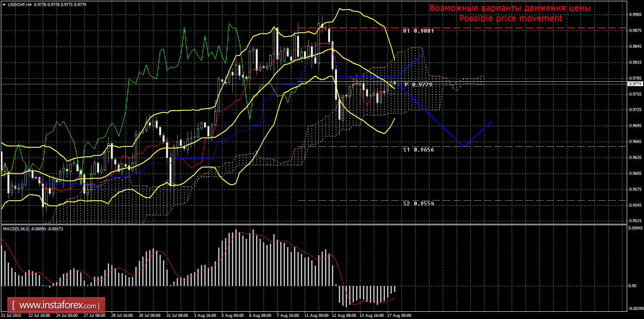644x319 pixels.
Task: Click the 21 Jul 2015 date label
Action: 12,316
